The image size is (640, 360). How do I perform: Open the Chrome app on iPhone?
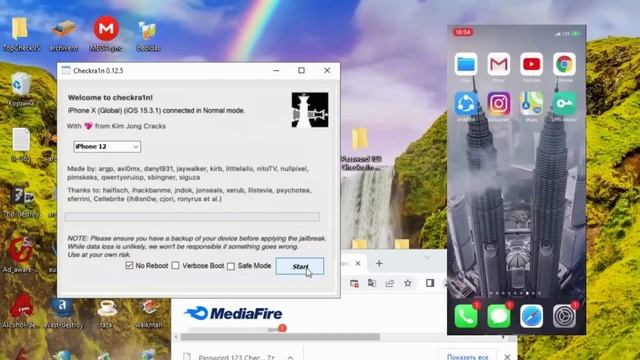click(x=564, y=64)
